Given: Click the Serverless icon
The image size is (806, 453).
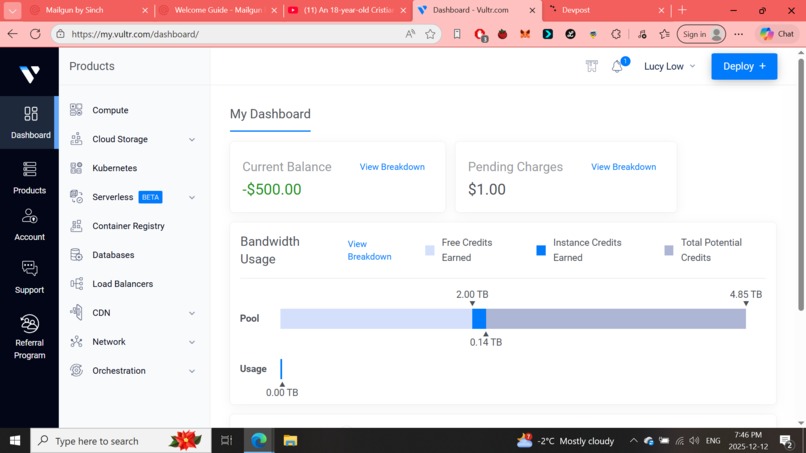Looking at the screenshot, I should point(76,197).
